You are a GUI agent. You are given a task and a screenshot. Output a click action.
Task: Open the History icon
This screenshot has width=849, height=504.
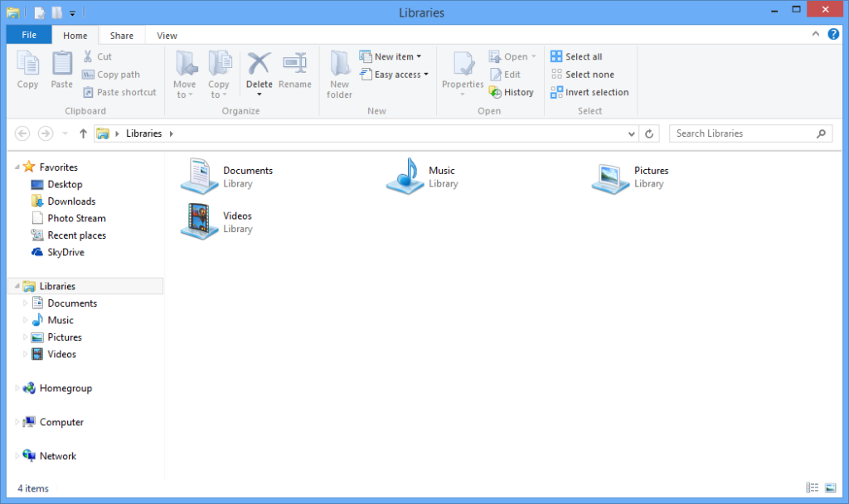[x=512, y=92]
